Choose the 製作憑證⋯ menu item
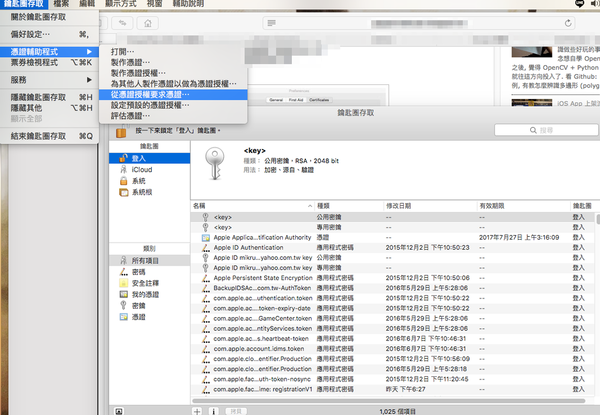The height and width of the screenshot is (415, 600). [173, 62]
